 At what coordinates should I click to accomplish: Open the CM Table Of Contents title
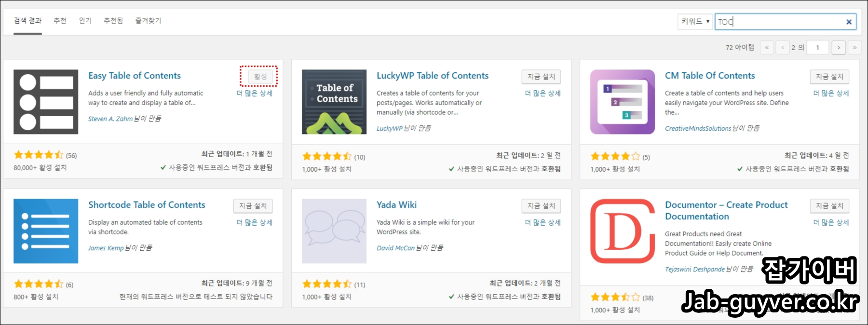tap(710, 76)
